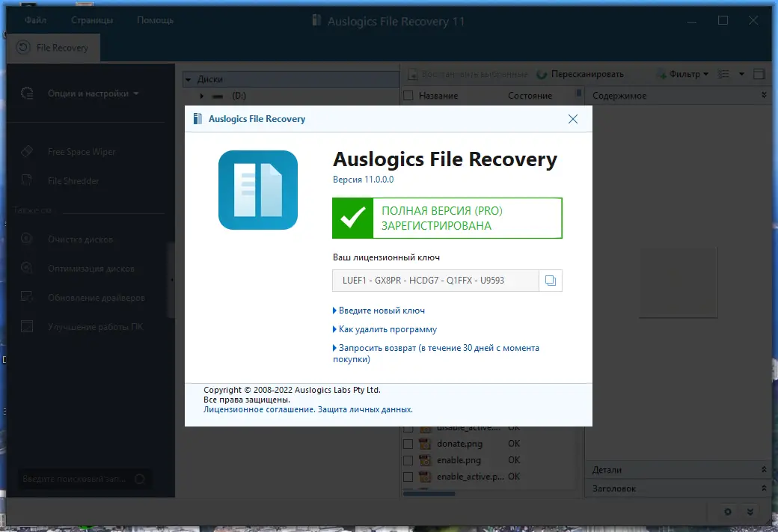Click the File Recovery tab circular icon
The height and width of the screenshot is (532, 778).
tap(23, 48)
